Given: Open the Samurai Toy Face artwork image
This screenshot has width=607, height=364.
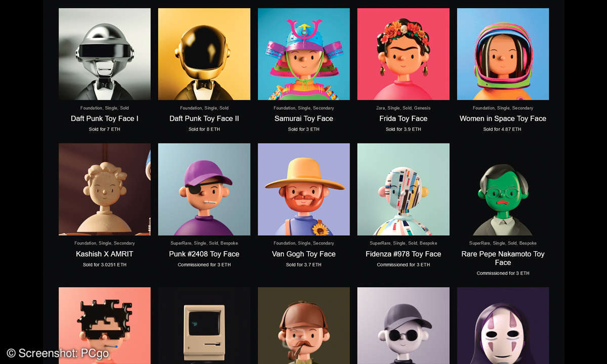Looking at the screenshot, I should point(303,54).
